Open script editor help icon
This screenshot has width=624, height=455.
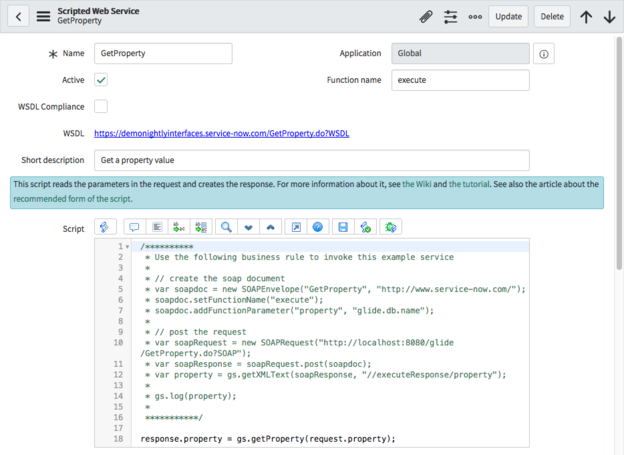[318, 227]
